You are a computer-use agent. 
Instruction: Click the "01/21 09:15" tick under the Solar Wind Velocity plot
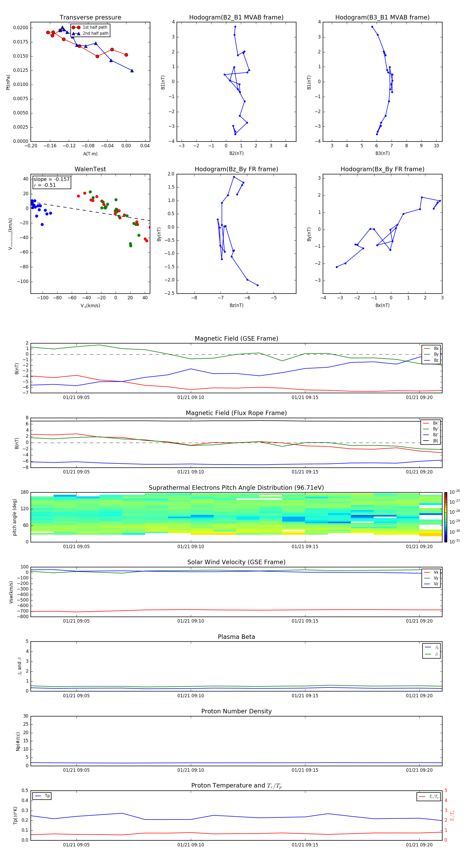pyautogui.click(x=305, y=621)
